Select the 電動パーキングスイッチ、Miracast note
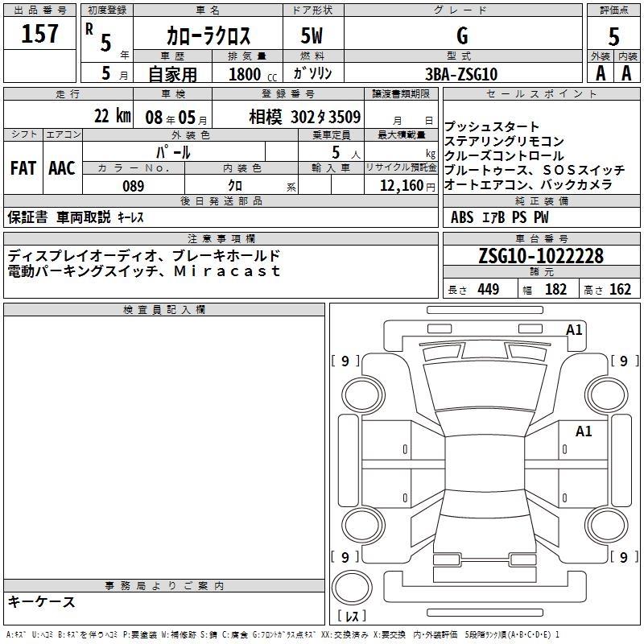The image size is (644, 644). tap(144, 270)
